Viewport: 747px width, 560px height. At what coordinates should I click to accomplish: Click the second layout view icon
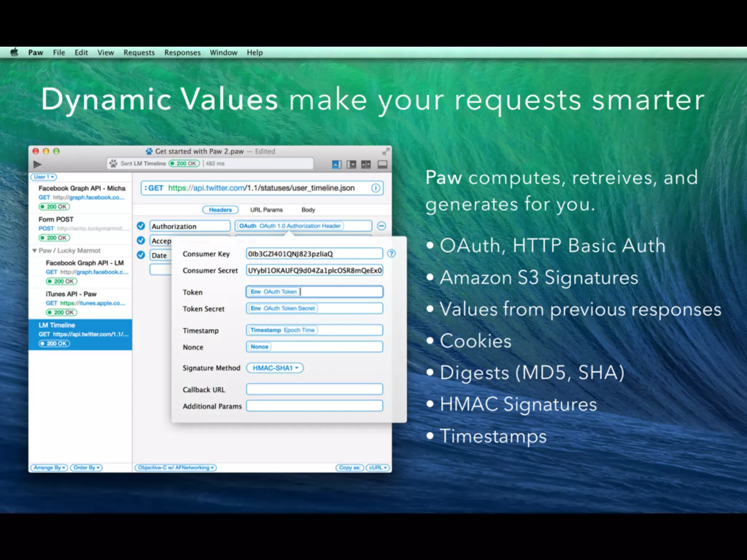click(351, 164)
